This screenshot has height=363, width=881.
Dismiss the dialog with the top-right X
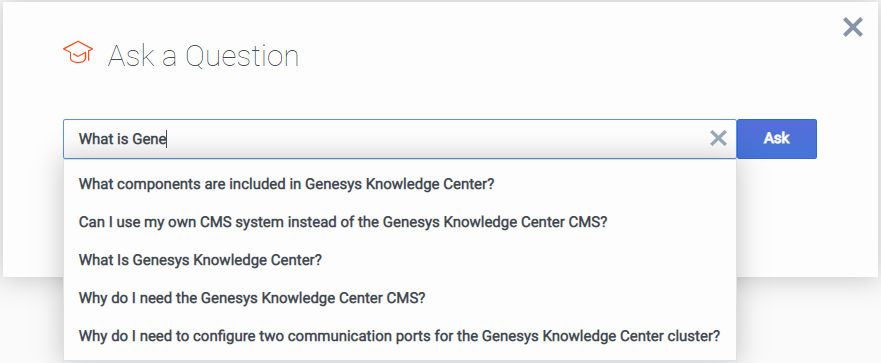point(853,27)
